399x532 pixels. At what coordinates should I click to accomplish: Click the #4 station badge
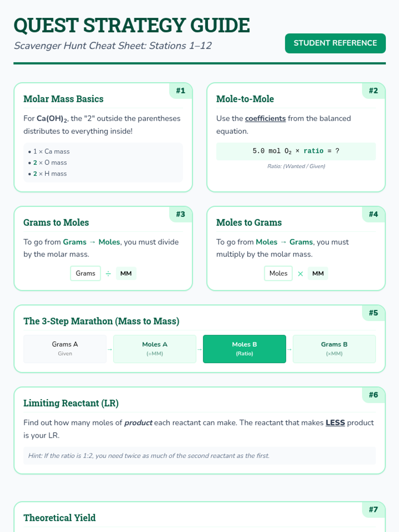point(373,214)
